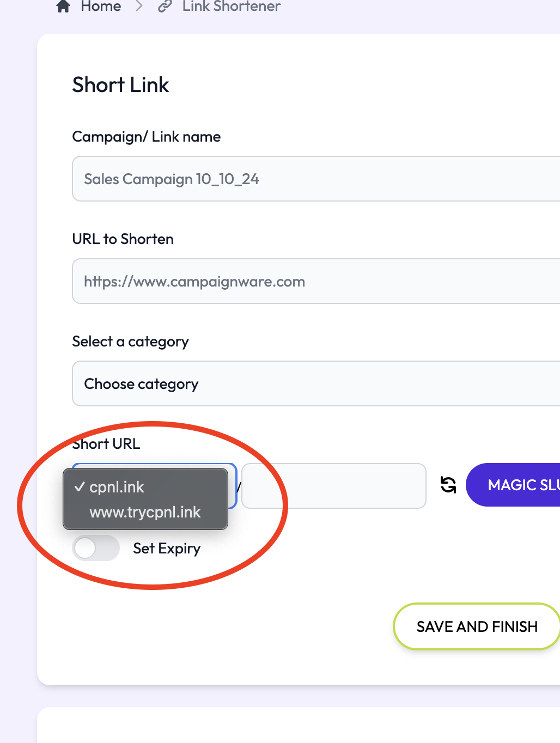Toggle the Set Expiry switch
This screenshot has height=743, width=560.
96,548
